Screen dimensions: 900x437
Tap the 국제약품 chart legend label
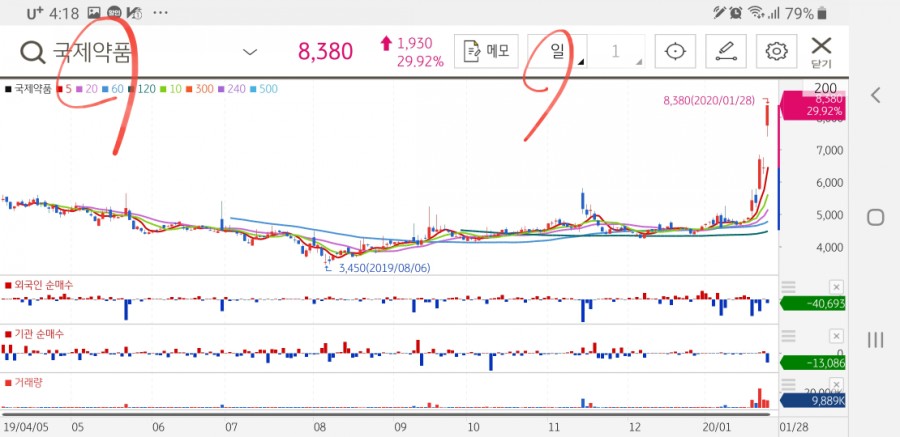29,89
